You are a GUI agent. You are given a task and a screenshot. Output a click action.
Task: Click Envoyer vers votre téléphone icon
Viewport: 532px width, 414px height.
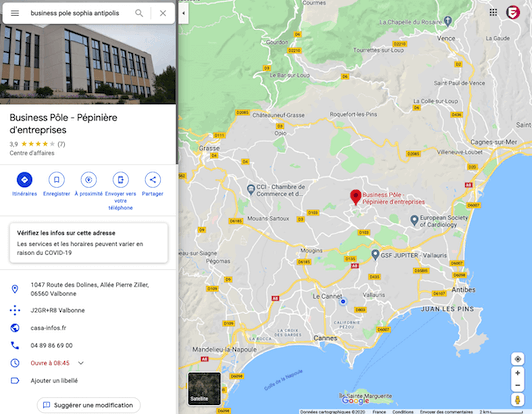point(120,180)
